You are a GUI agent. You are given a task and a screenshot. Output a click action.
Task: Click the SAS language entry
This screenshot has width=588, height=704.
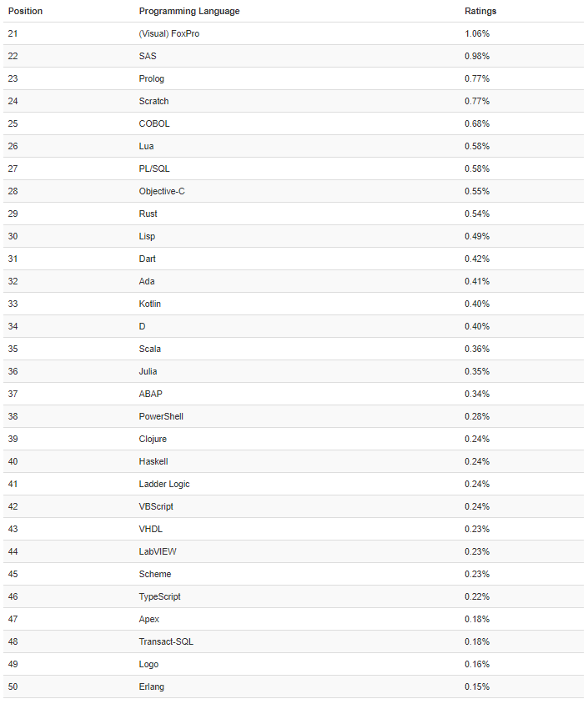(x=148, y=57)
